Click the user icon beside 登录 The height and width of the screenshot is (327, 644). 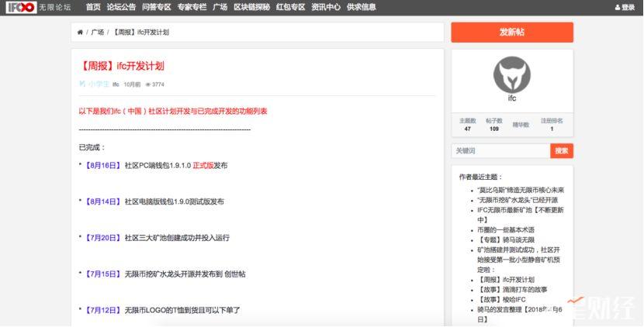[618, 8]
